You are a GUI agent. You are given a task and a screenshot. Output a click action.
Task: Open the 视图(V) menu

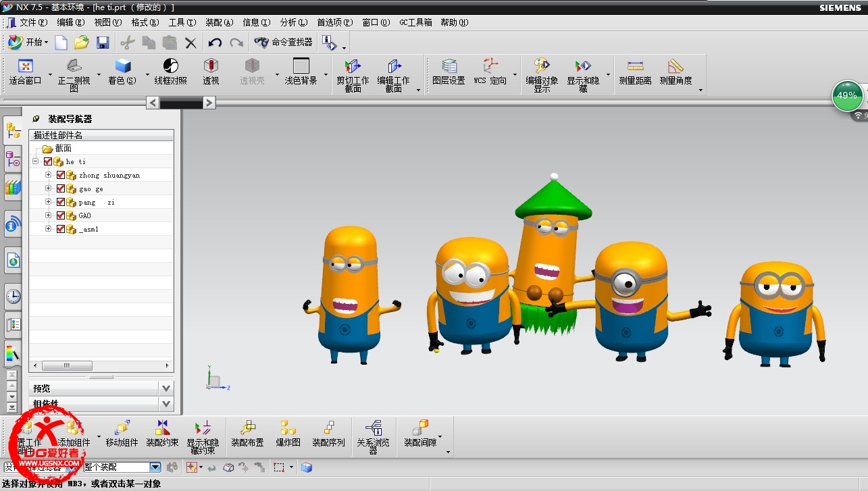pos(108,22)
